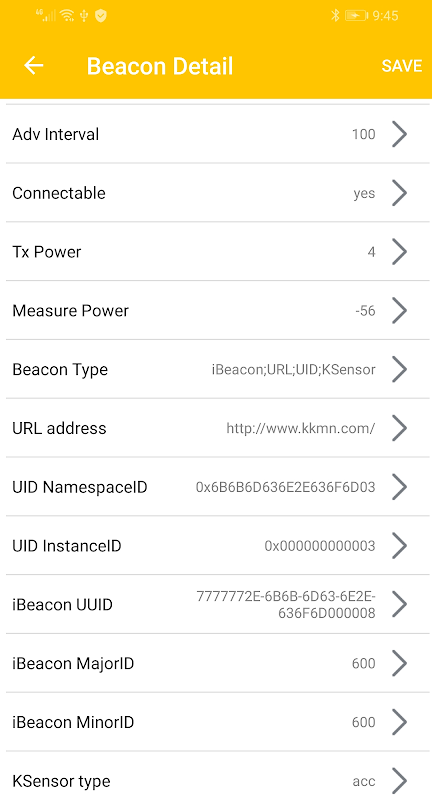Open UID InstanceID chevron
This screenshot has width=432, height=800.
click(x=399, y=546)
